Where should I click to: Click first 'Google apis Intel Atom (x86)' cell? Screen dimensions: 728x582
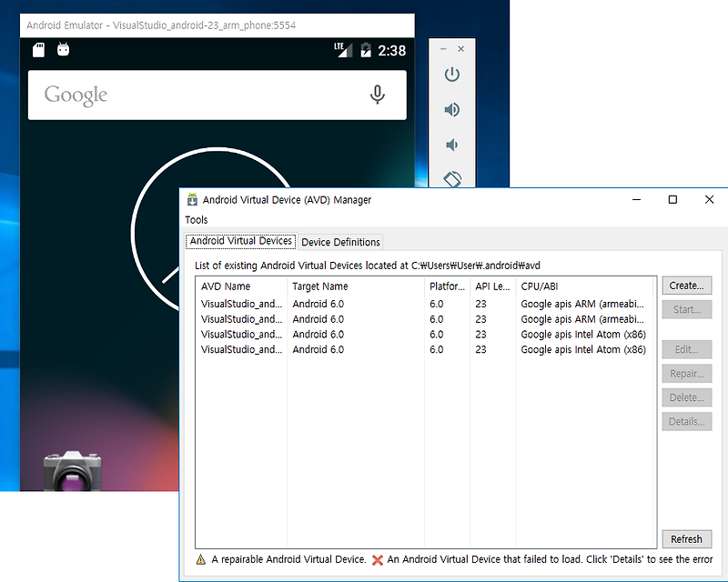(583, 335)
